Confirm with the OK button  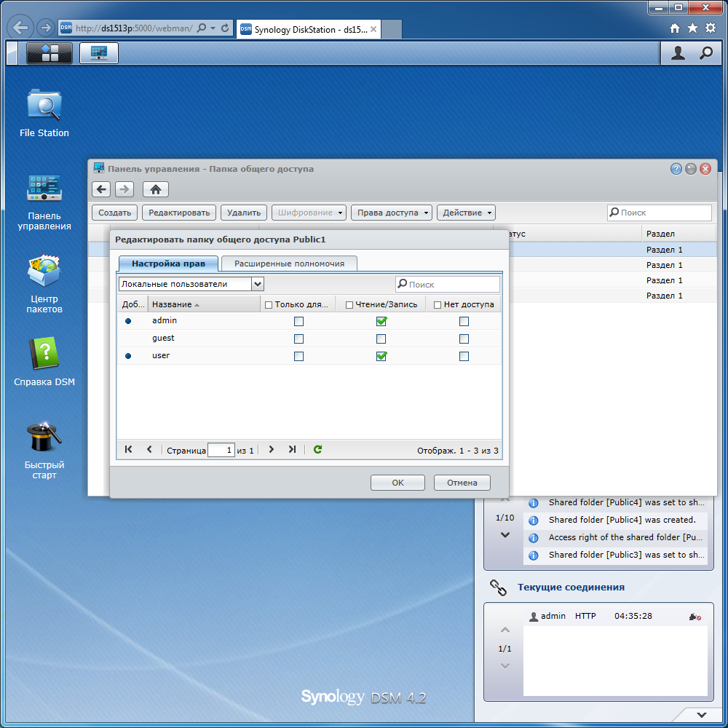click(x=397, y=483)
